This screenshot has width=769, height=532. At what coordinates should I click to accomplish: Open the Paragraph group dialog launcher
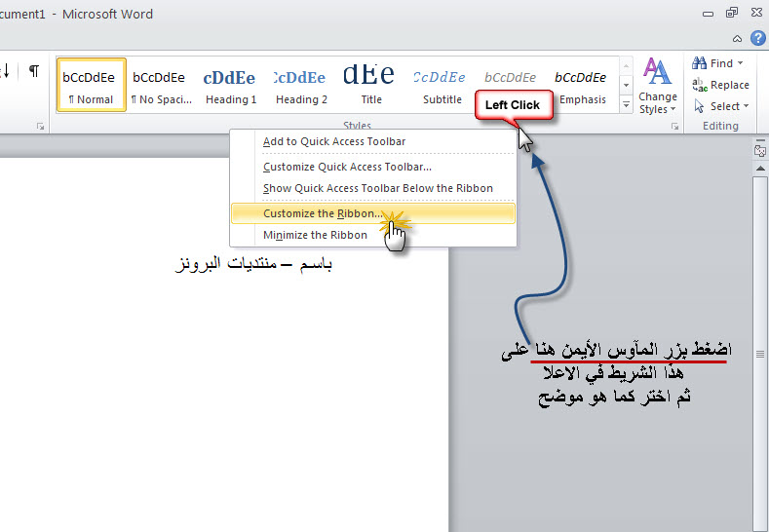pos(40,127)
